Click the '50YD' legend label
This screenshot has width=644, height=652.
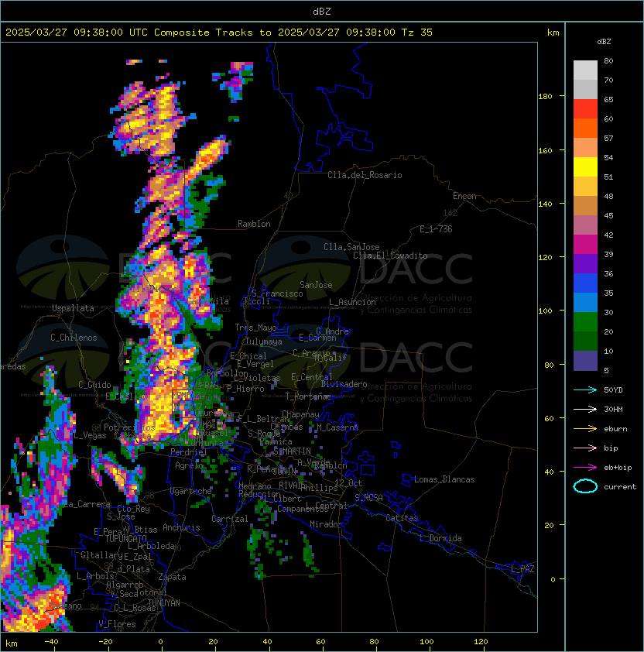[x=613, y=390]
